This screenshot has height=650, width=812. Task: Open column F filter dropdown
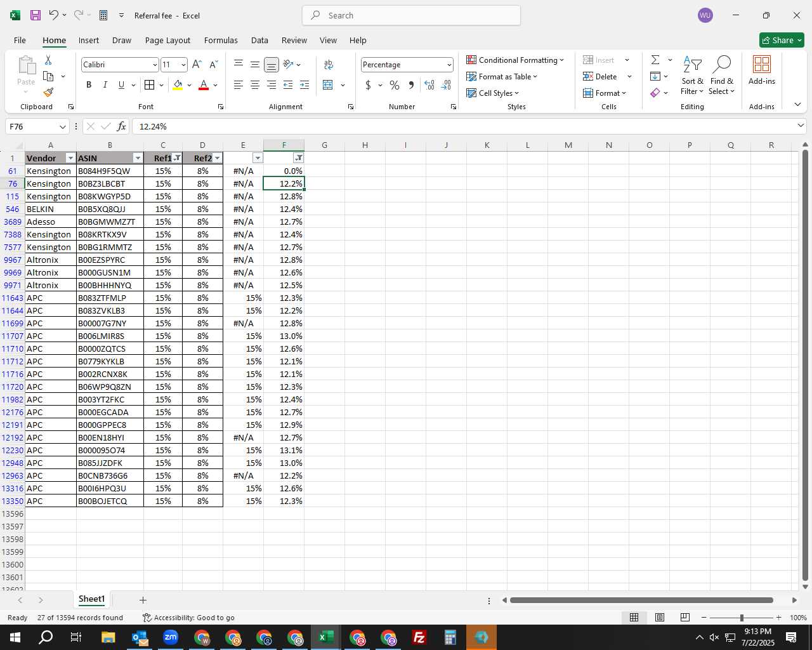click(x=298, y=158)
